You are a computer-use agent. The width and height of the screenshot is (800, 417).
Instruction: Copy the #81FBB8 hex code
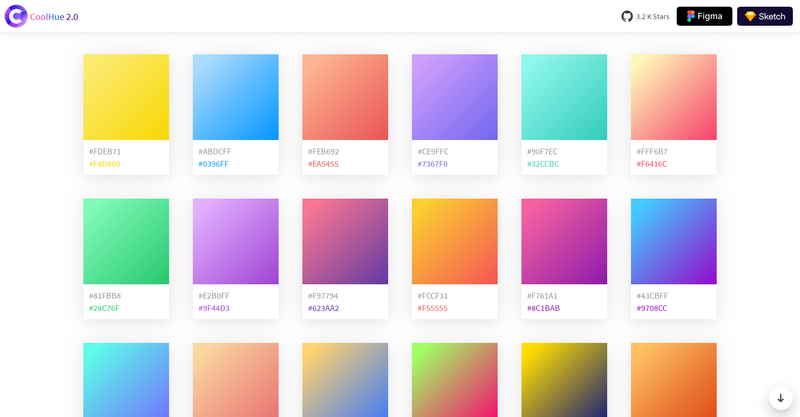click(x=105, y=296)
